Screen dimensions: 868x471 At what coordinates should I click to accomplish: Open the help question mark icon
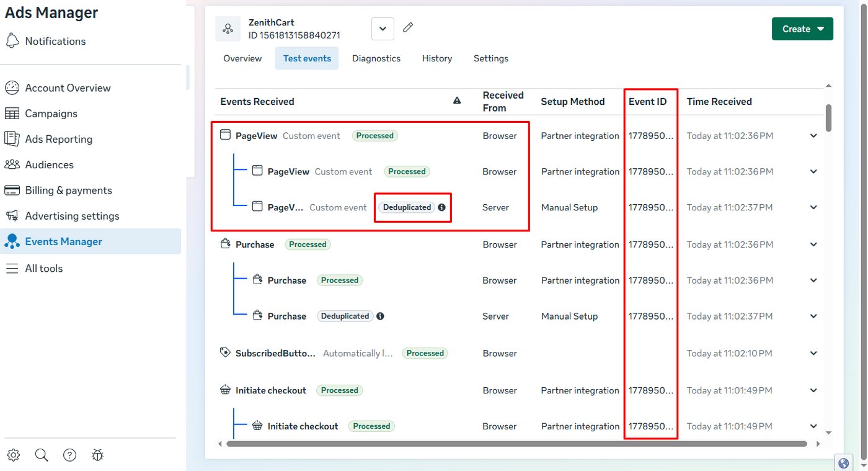click(70, 455)
